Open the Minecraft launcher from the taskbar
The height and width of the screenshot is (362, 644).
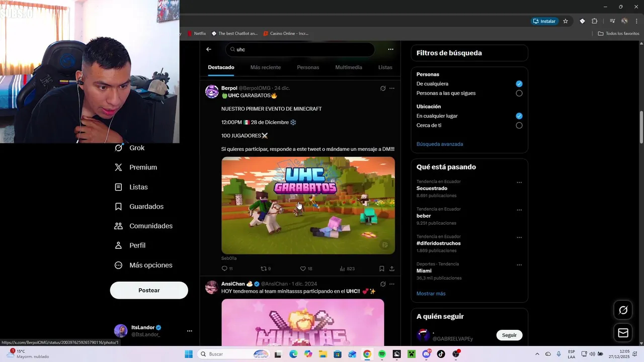click(412, 354)
